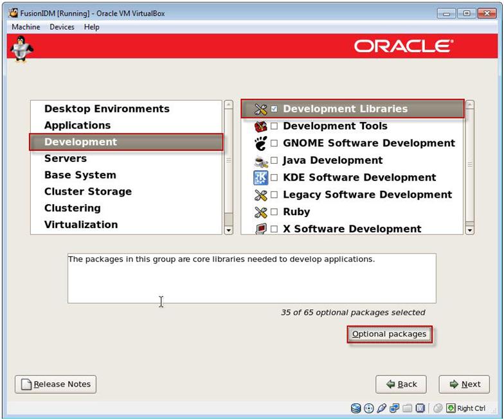Click the category list scroll-down arrow

tap(229, 230)
